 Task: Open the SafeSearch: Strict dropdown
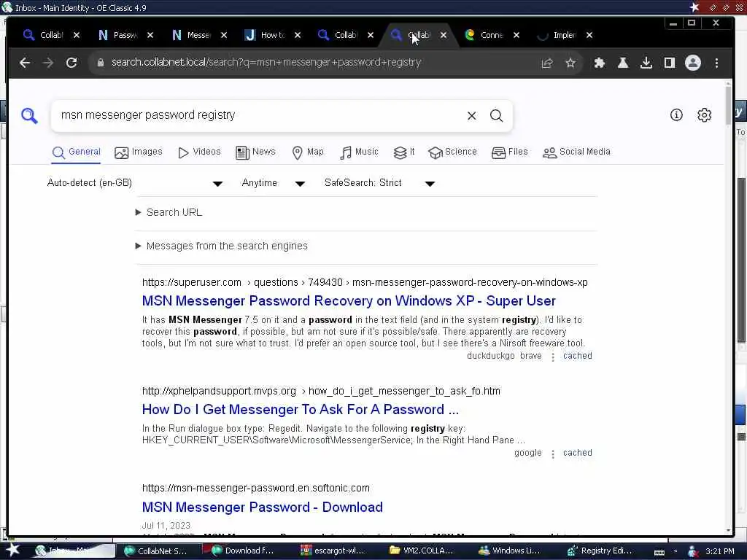(x=379, y=183)
